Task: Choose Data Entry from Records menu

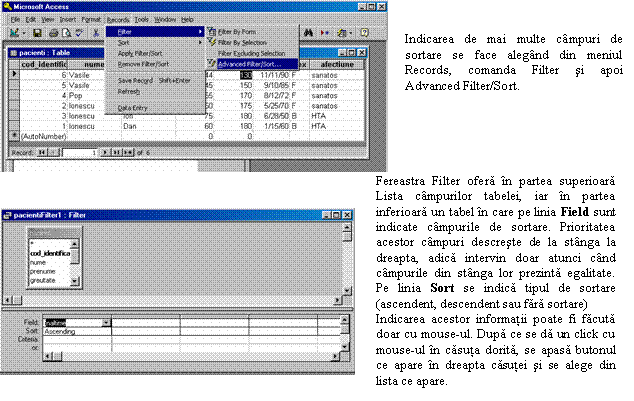Action: point(133,107)
